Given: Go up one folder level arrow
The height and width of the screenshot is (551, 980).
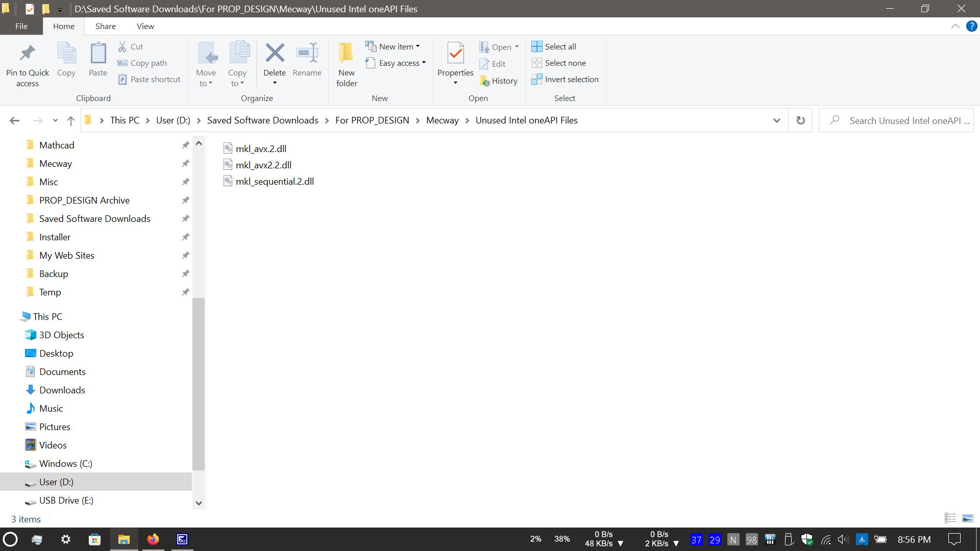Looking at the screenshot, I should click(x=71, y=120).
